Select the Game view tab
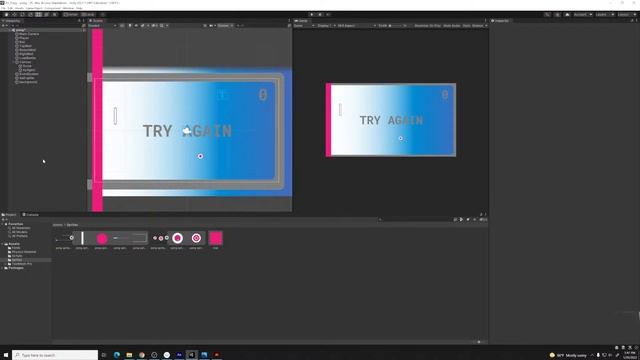Viewport: 640px width, 360px height. point(301,20)
